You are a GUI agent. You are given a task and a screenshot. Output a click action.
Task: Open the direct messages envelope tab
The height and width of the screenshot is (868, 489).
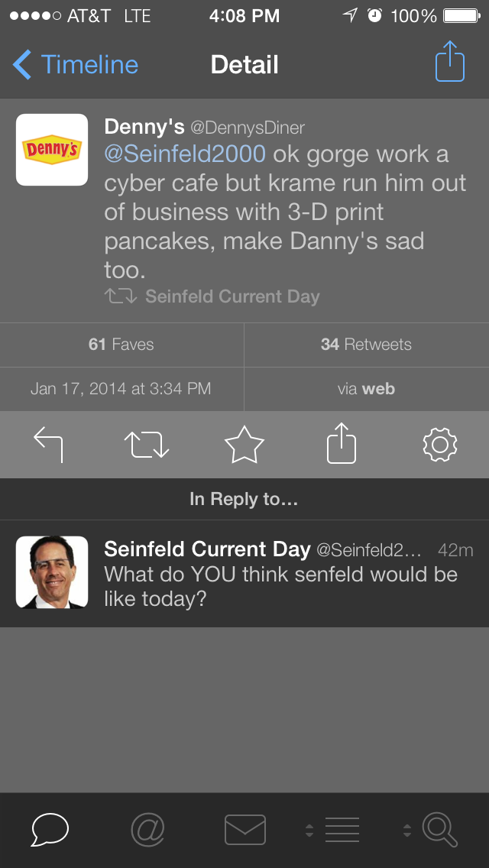[244, 830]
